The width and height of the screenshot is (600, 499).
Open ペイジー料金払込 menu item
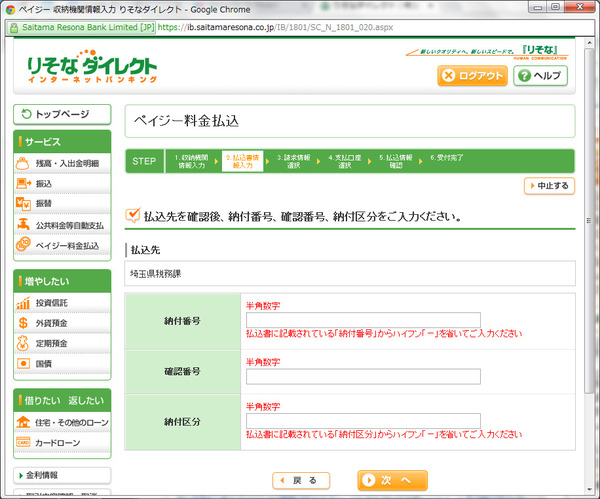[x=62, y=245]
